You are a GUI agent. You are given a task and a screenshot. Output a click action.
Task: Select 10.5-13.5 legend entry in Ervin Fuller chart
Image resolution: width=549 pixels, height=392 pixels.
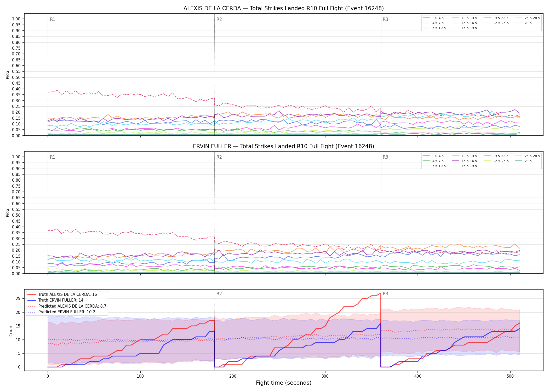(x=465, y=156)
